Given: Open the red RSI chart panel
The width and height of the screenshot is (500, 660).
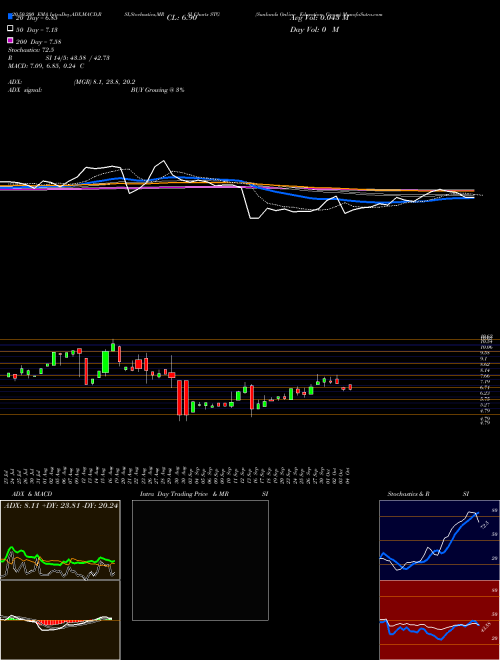Looking at the screenshot, I should [x=439, y=620].
